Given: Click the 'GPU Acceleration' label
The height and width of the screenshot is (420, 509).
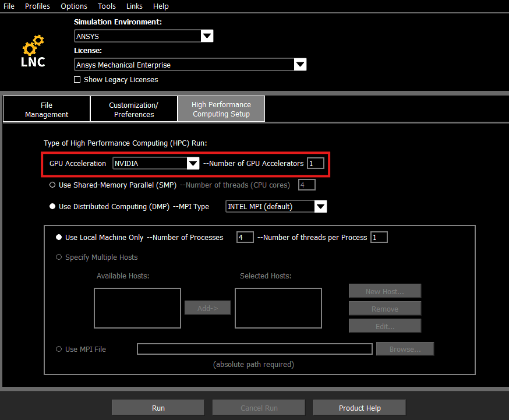Looking at the screenshot, I should [x=77, y=163].
